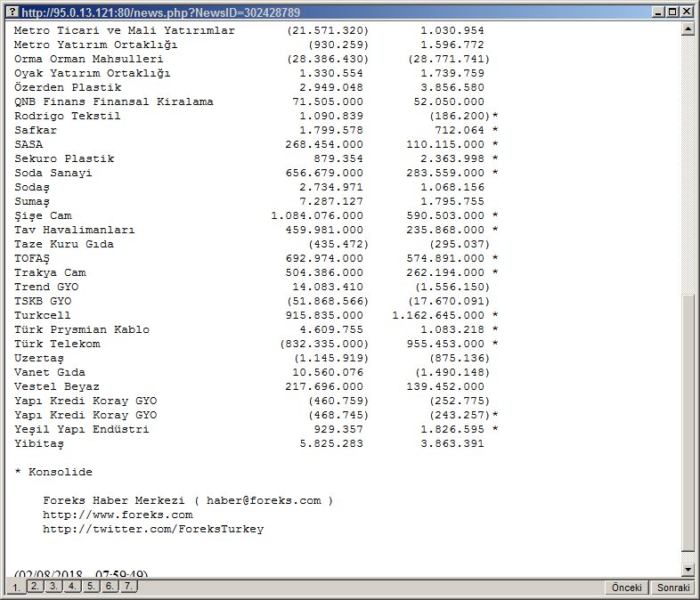Click the Sumaş value 7.287.127
The image size is (700, 600).
pos(331,202)
